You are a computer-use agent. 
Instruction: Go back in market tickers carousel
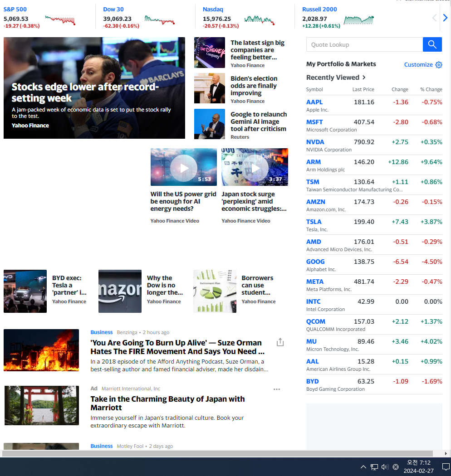pyautogui.click(x=435, y=18)
